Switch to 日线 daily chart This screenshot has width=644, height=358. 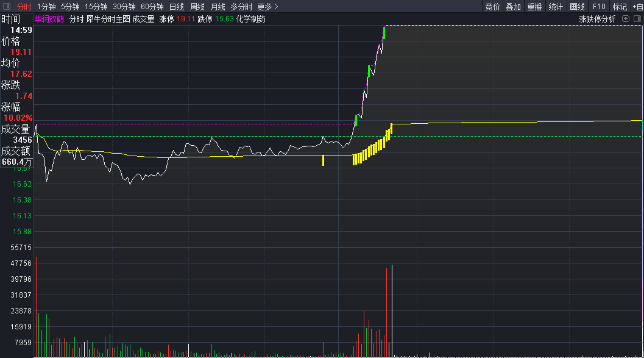click(176, 7)
